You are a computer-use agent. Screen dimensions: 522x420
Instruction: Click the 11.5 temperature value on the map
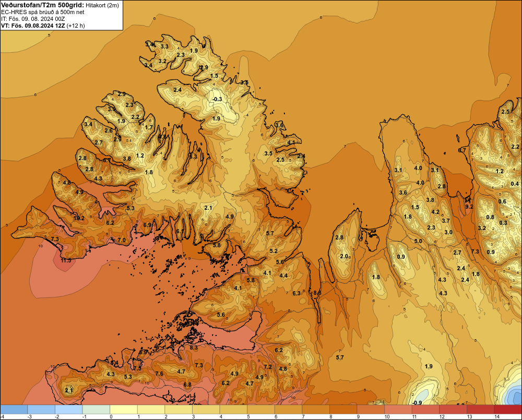click(66, 260)
